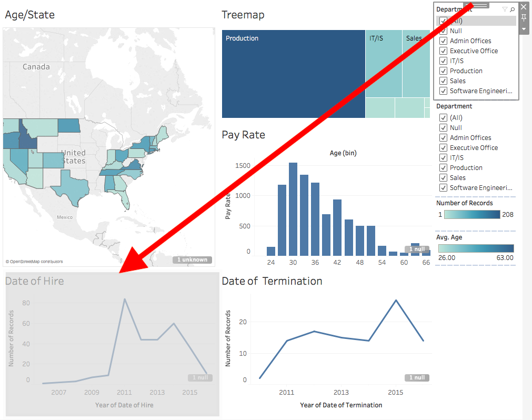Click the '208' maximum value of Number of Records
Screen dimensions: 532x420
[x=508, y=215]
